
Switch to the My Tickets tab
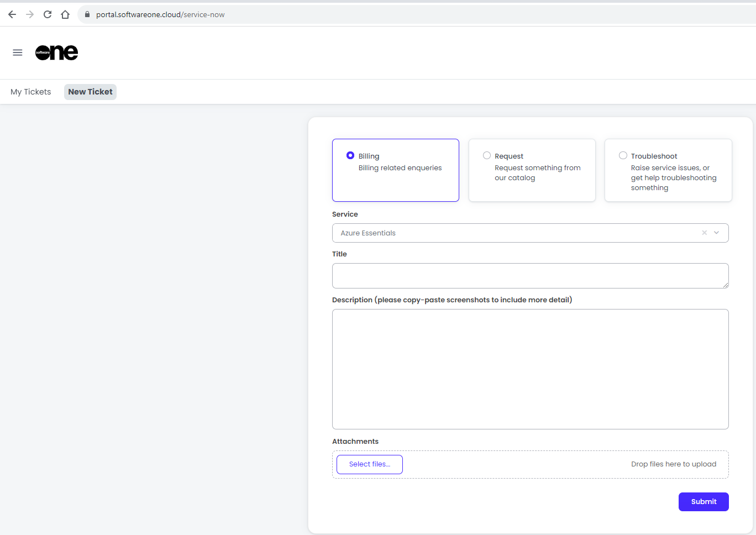[x=31, y=92]
